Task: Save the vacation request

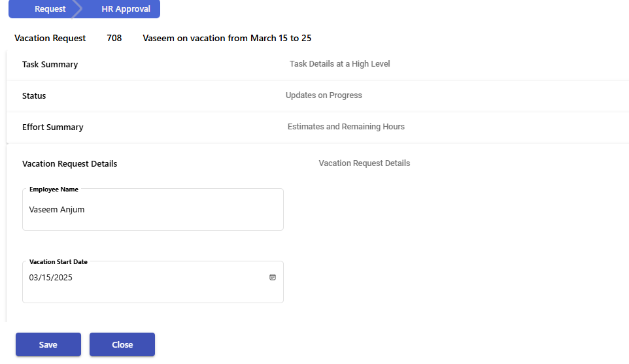Action: click(x=48, y=344)
